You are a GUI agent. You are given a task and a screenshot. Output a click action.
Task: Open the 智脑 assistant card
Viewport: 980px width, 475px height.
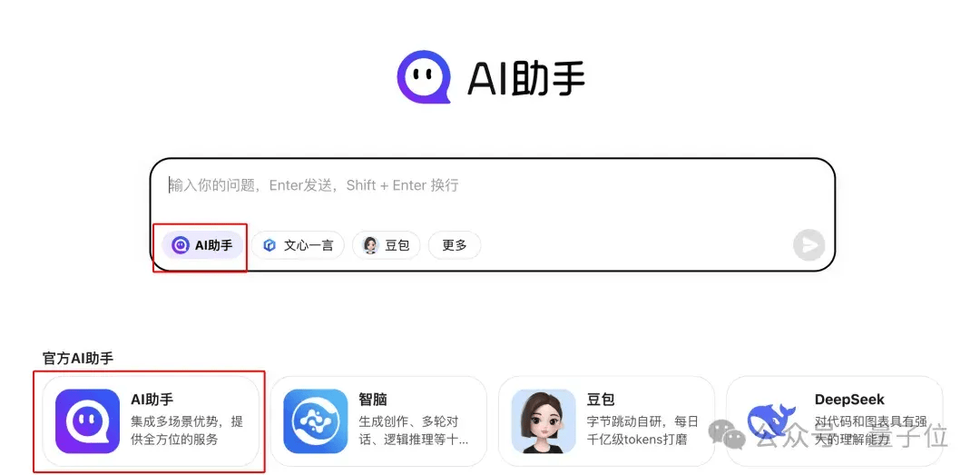378,421
